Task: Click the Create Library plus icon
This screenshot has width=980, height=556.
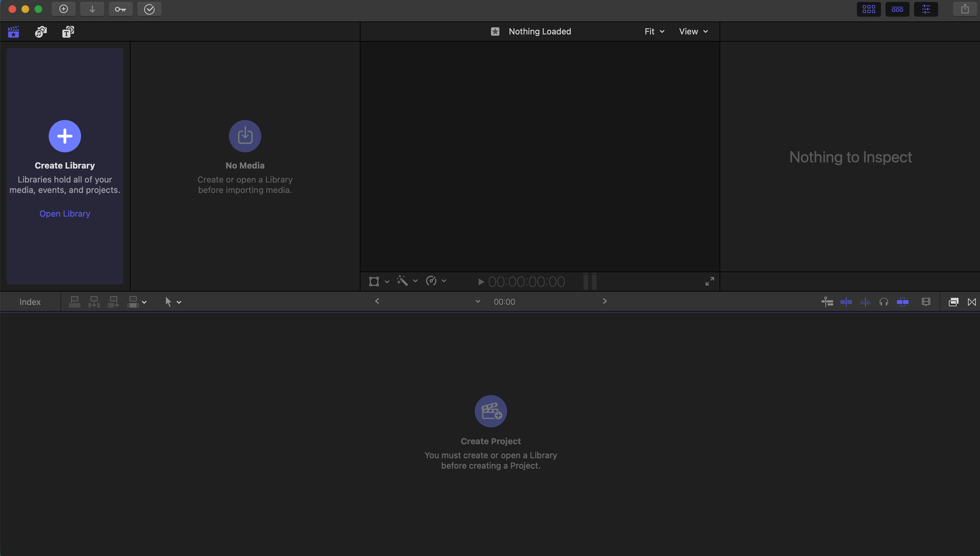Action: click(65, 136)
